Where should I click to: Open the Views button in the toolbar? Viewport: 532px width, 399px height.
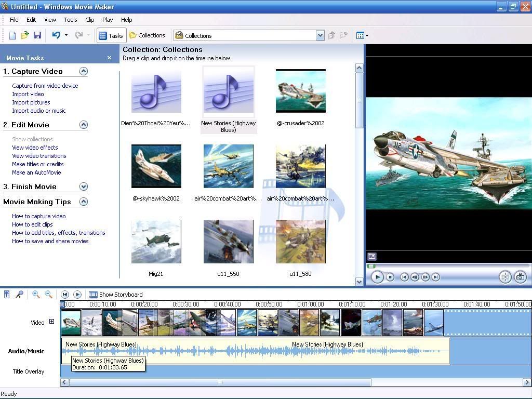362,35
